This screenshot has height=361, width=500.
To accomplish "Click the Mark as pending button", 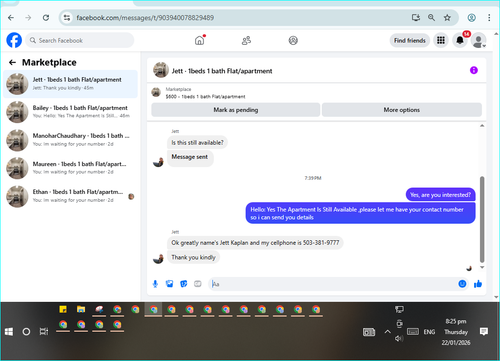I will pos(236,110).
